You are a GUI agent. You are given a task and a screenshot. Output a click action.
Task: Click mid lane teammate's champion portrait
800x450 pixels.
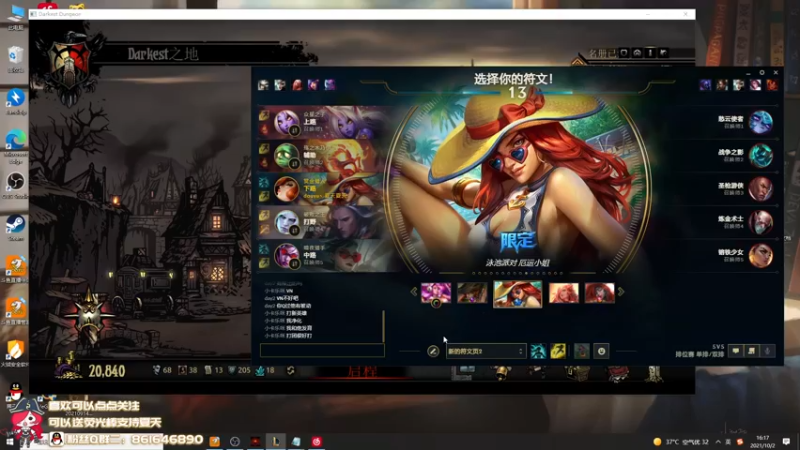coord(286,256)
